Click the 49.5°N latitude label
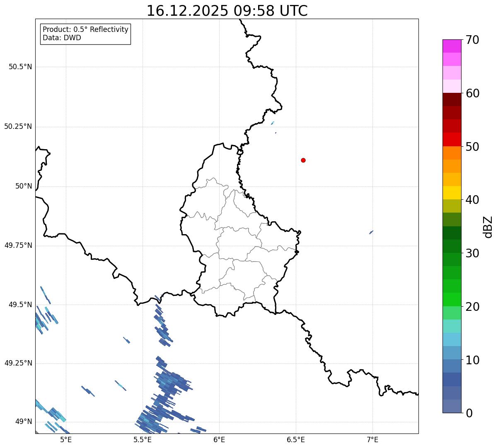498x448 pixels. pos(20,305)
